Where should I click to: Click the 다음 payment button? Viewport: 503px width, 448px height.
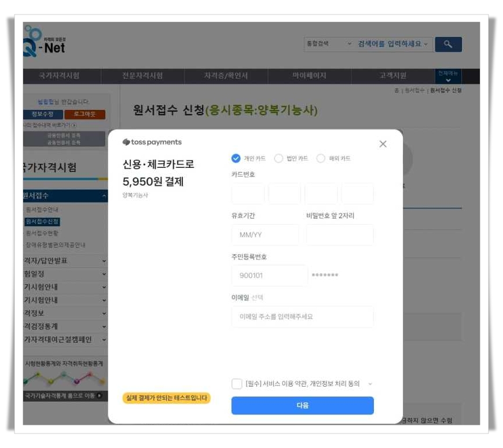point(302,405)
